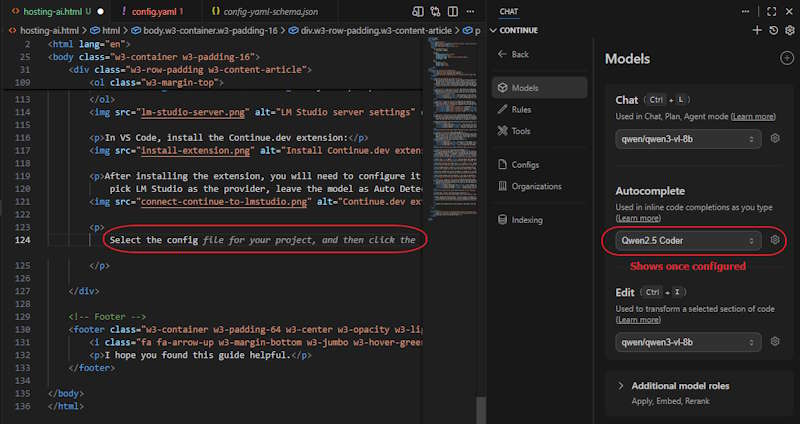The image size is (800, 424).
Task: Open the Configs settings section
Action: click(x=539, y=165)
